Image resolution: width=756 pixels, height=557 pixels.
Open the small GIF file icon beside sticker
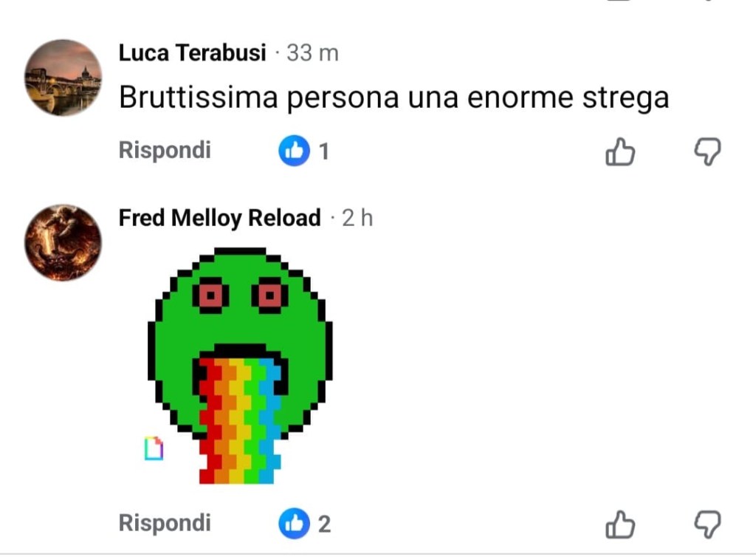pos(154,448)
